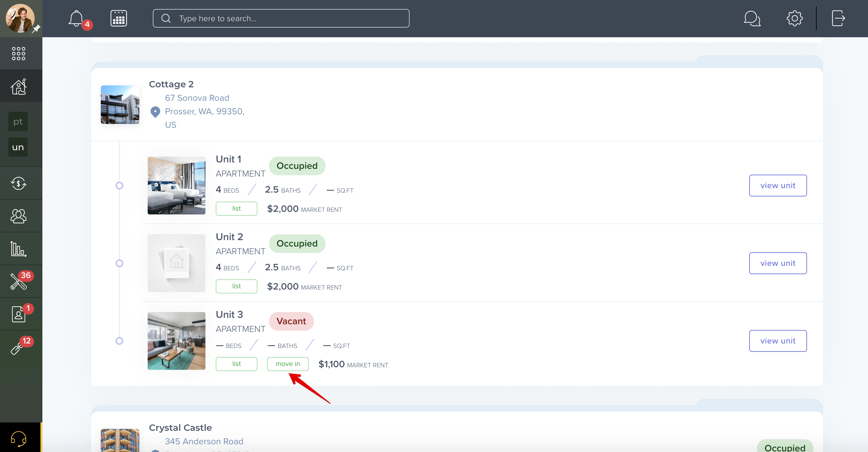868x452 pixels.
Task: Open the dashboard grid menu icon
Action: (19, 53)
